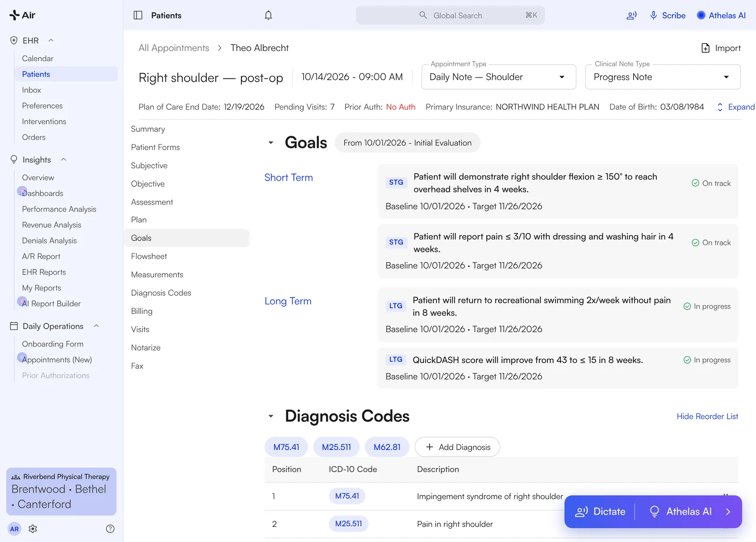Image resolution: width=756 pixels, height=542 pixels.
Task: Collapse Daily Operations chevron
Action: [x=96, y=326]
